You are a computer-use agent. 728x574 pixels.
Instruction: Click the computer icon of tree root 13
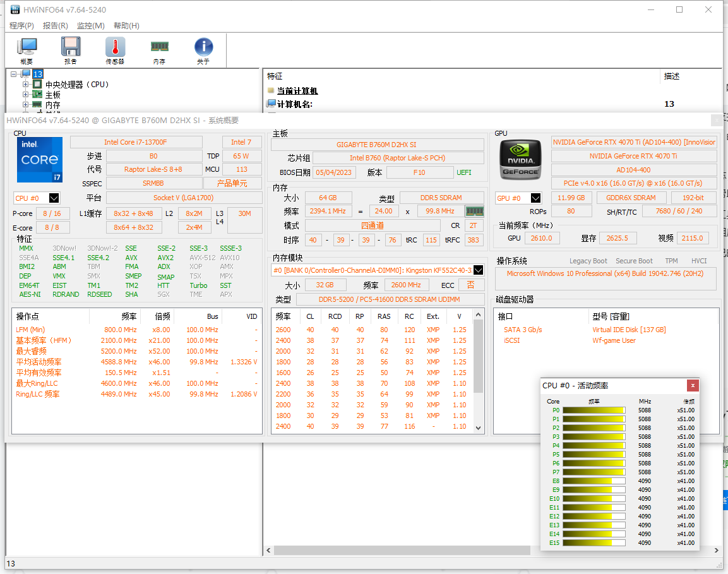[26, 74]
